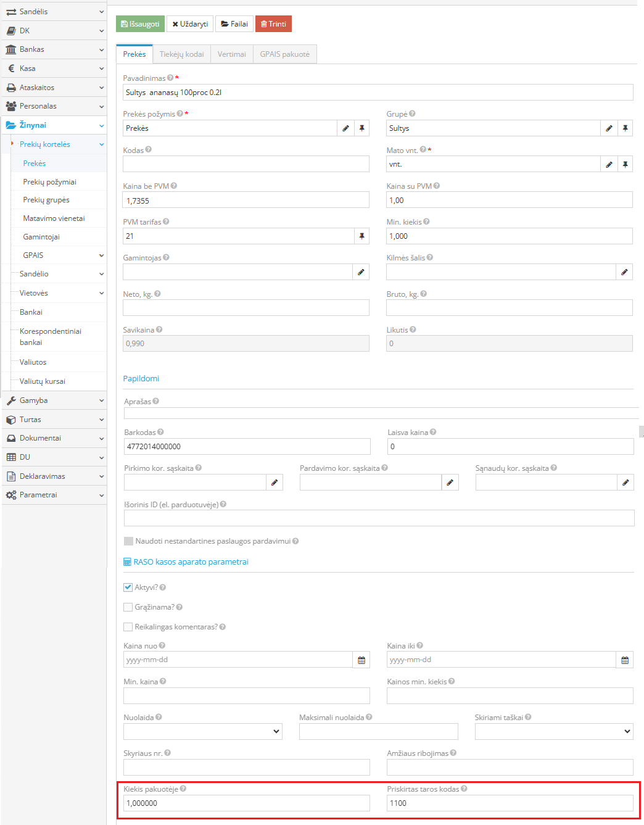Click the pencil icon next to Prekės požymis

click(345, 128)
